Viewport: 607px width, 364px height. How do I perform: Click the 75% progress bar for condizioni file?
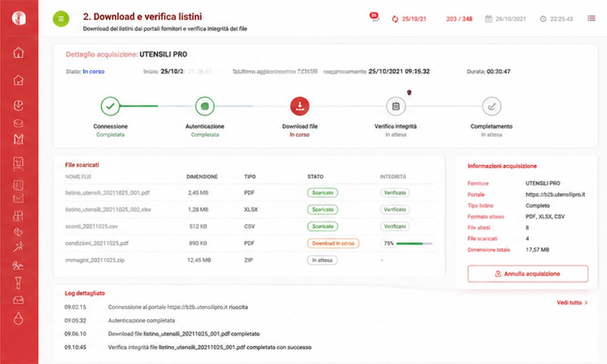(x=414, y=243)
